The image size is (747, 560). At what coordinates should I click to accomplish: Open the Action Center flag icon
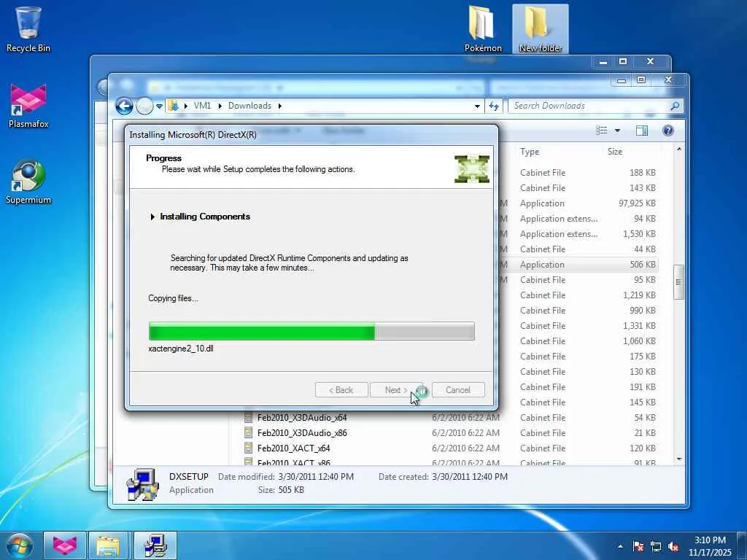[x=638, y=547]
